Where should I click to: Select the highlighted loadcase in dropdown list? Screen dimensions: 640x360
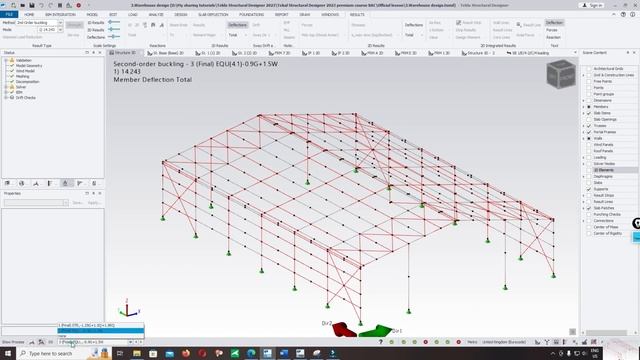[x=101, y=331]
